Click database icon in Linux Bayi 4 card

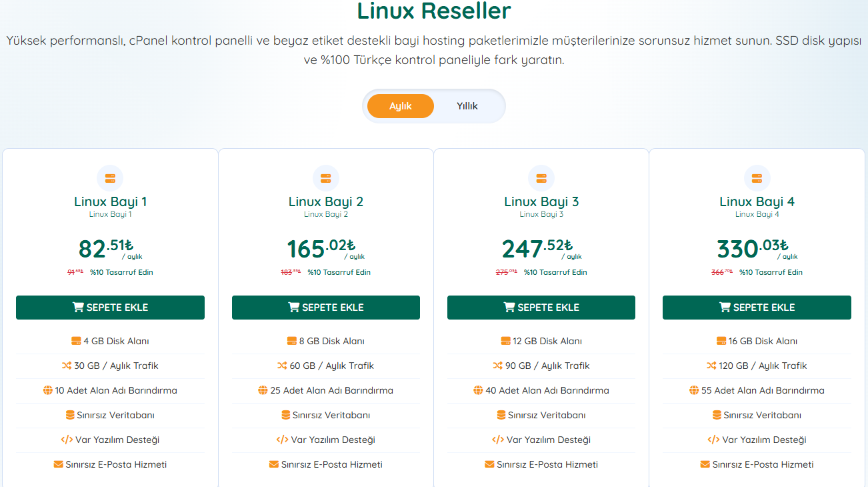point(717,415)
